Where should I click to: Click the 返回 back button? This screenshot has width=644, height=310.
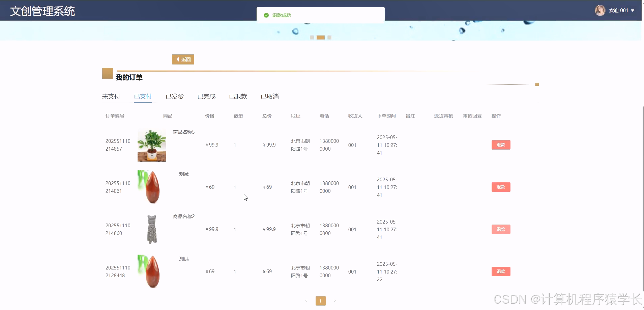[x=183, y=59]
